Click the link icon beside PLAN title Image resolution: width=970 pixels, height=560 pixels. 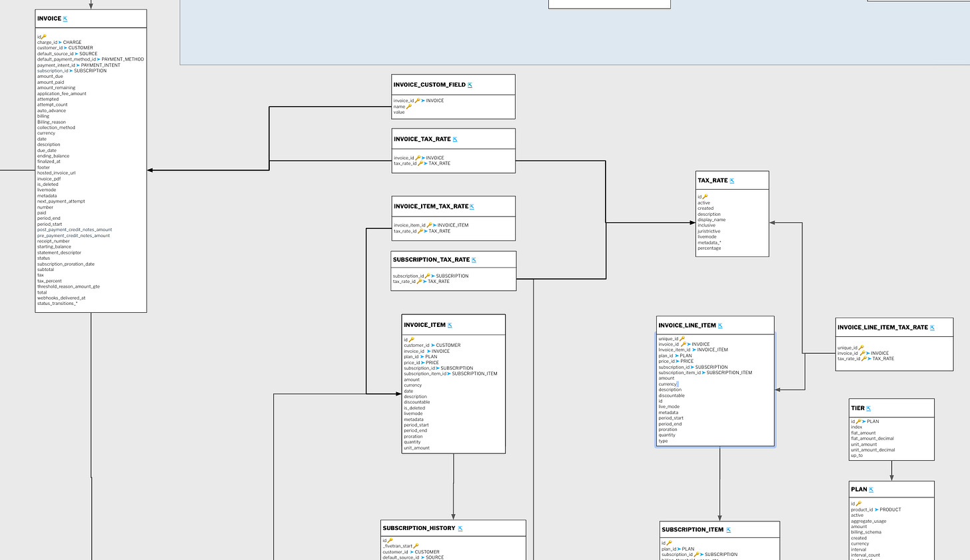[x=871, y=490]
